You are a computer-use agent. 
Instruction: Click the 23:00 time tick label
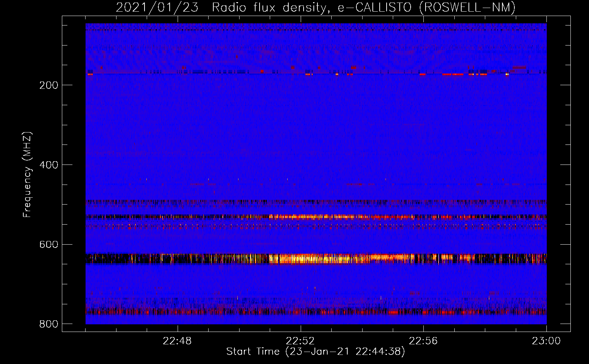click(x=546, y=341)
